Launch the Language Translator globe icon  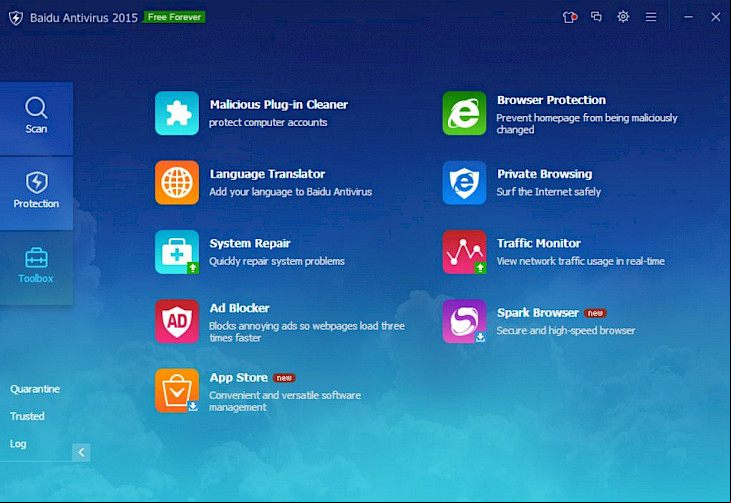pyautogui.click(x=177, y=183)
